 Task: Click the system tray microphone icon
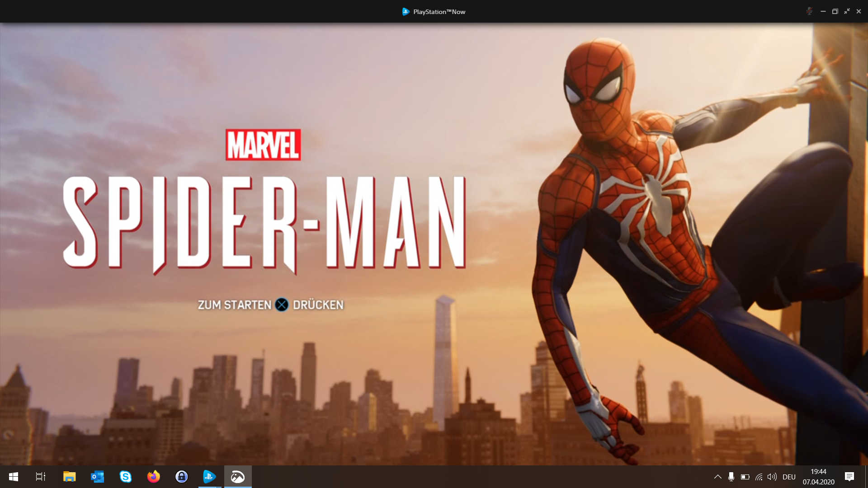point(731,477)
